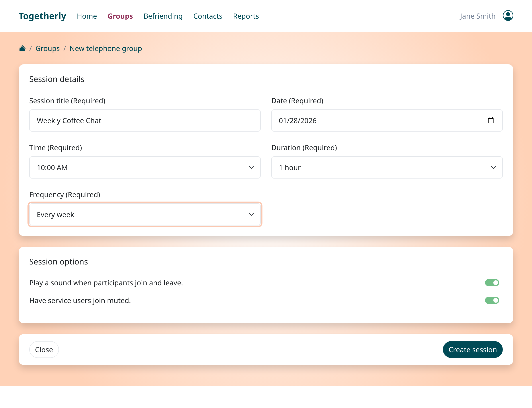Screen dimensions: 532x408
Task: Open the Befriending nav item
Action: click(163, 16)
